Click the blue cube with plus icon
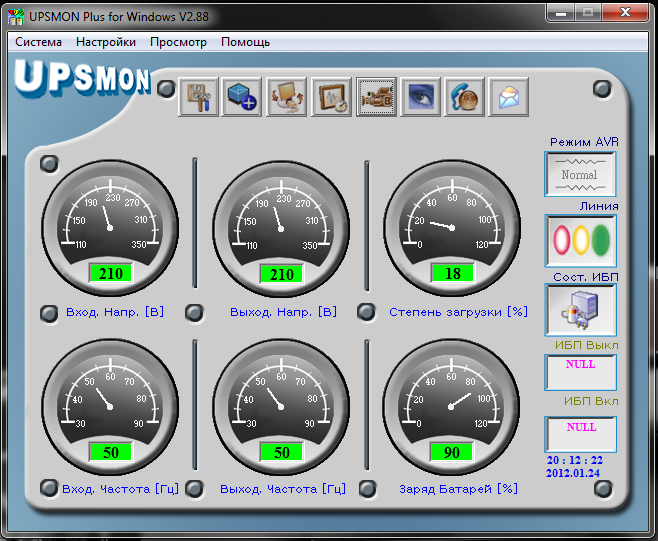The image size is (658, 541). tap(242, 97)
